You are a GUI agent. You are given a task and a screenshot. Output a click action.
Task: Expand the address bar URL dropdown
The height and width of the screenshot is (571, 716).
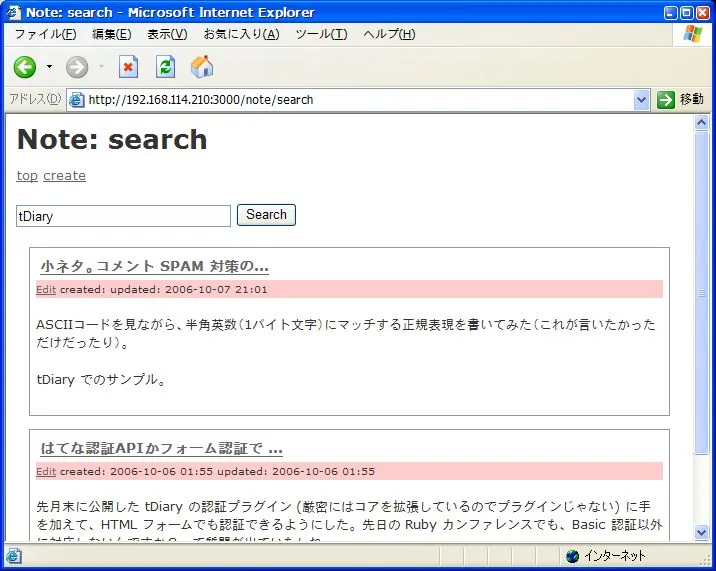pos(641,100)
